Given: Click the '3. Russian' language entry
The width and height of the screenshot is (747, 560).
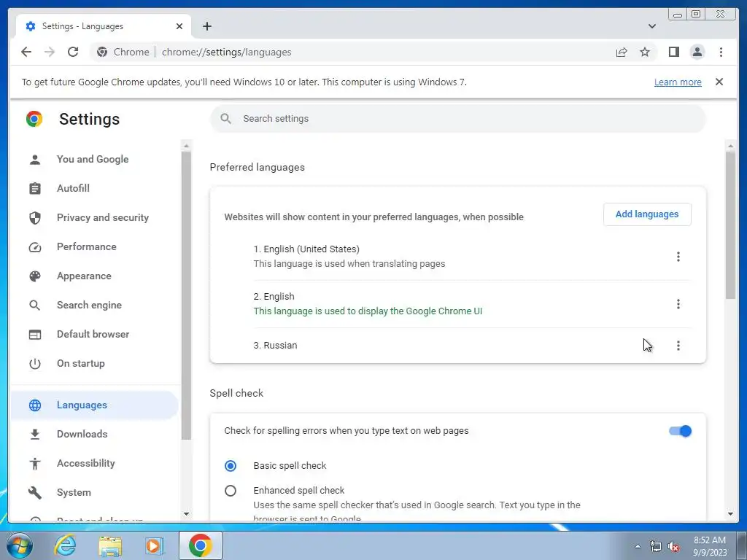Looking at the screenshot, I should tap(275, 345).
